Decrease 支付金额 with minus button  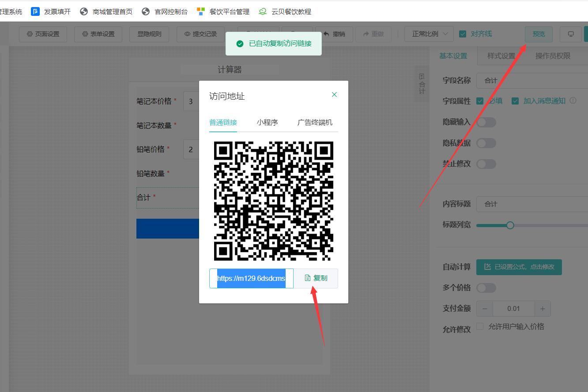tap(485, 309)
